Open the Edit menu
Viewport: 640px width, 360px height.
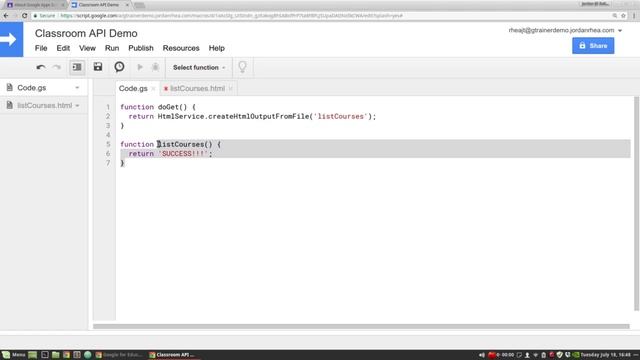coord(63,48)
